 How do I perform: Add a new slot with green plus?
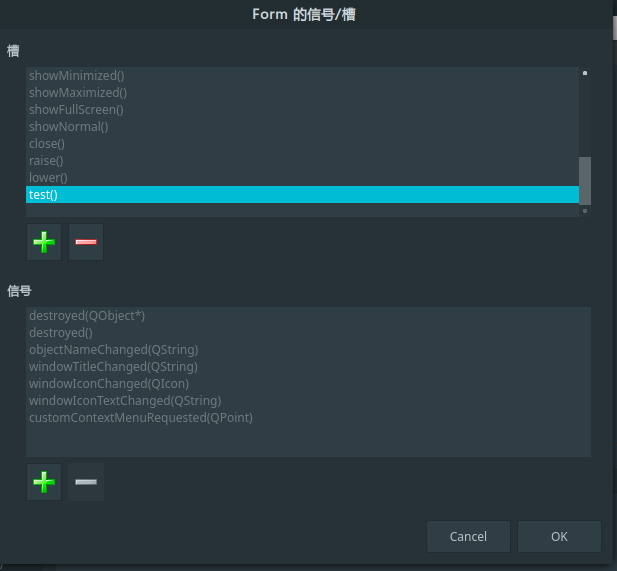click(44, 242)
